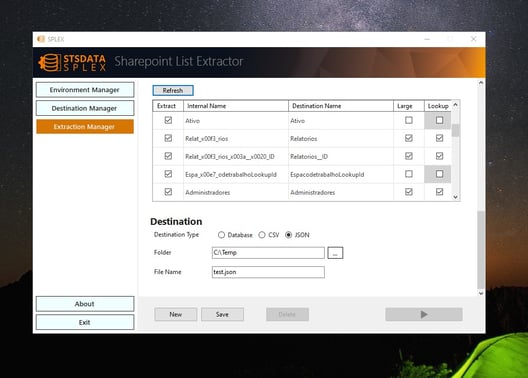The image size is (528, 378).
Task: Click the Espa_x00e7_odetrabalhoLookupId cell
Action: (x=236, y=174)
